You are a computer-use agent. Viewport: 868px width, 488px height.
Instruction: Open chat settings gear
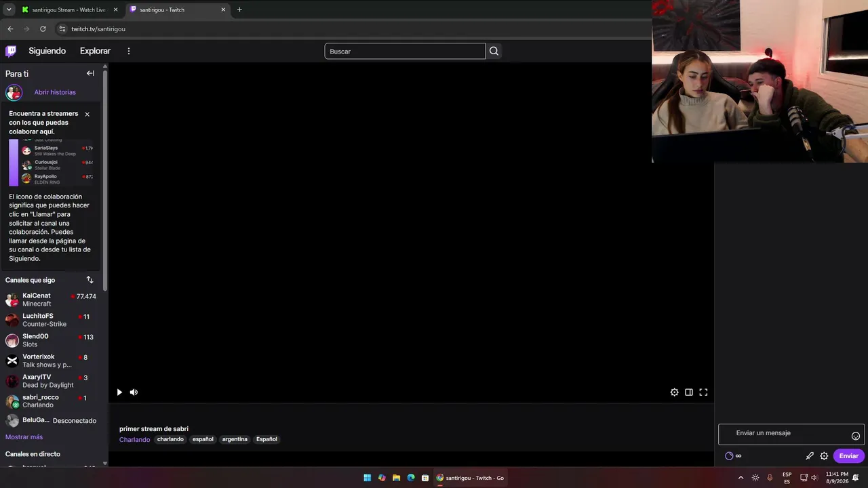click(824, 456)
